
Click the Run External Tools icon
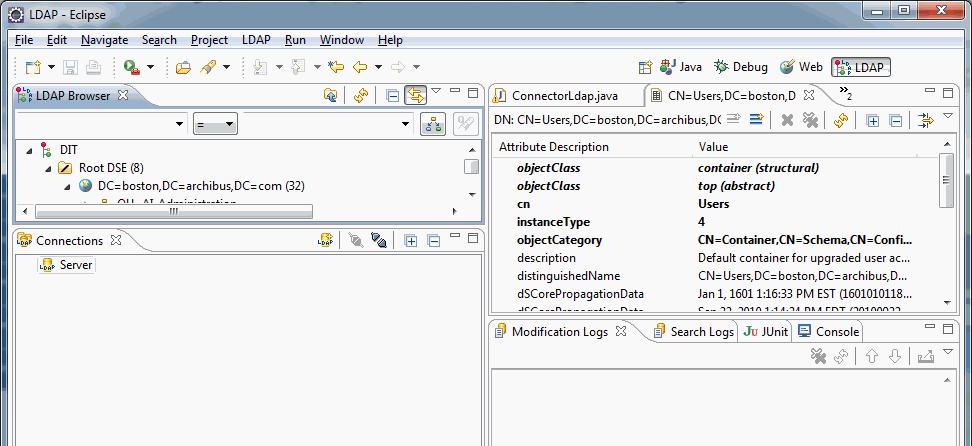coord(131,67)
